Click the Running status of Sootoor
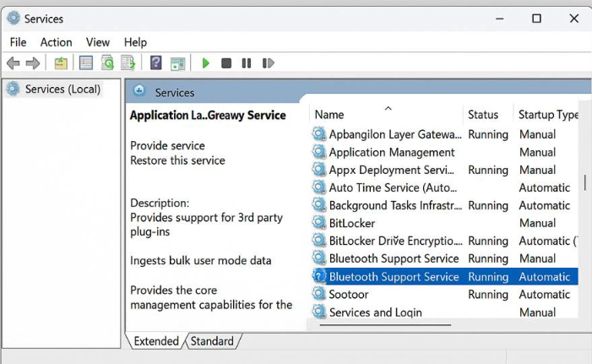The width and height of the screenshot is (592, 364). tap(488, 294)
